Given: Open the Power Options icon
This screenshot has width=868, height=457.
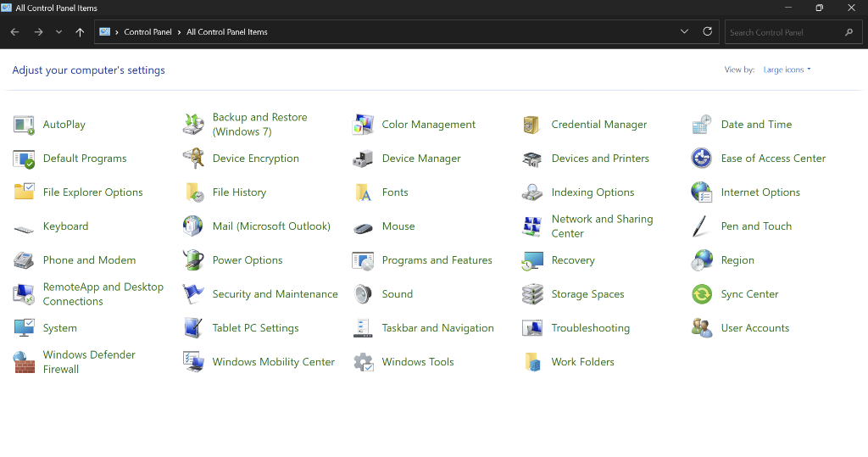Looking at the screenshot, I should [x=193, y=260].
